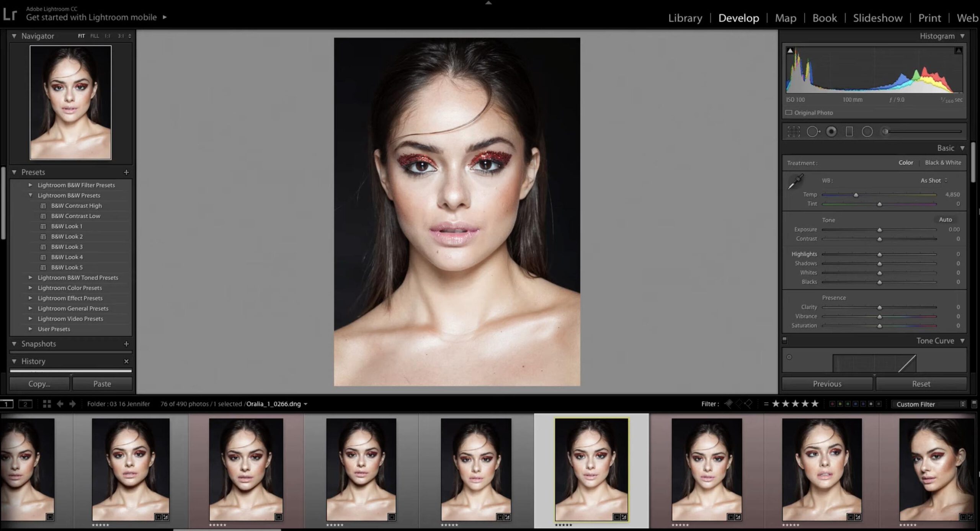The image size is (980, 531).
Task: Select the Spot Removal tool
Action: click(813, 132)
